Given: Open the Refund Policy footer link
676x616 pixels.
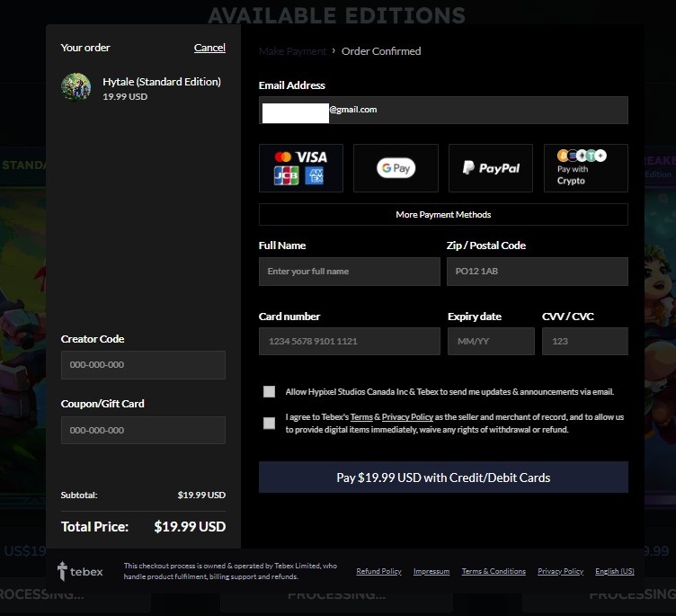Looking at the screenshot, I should (x=378, y=571).
